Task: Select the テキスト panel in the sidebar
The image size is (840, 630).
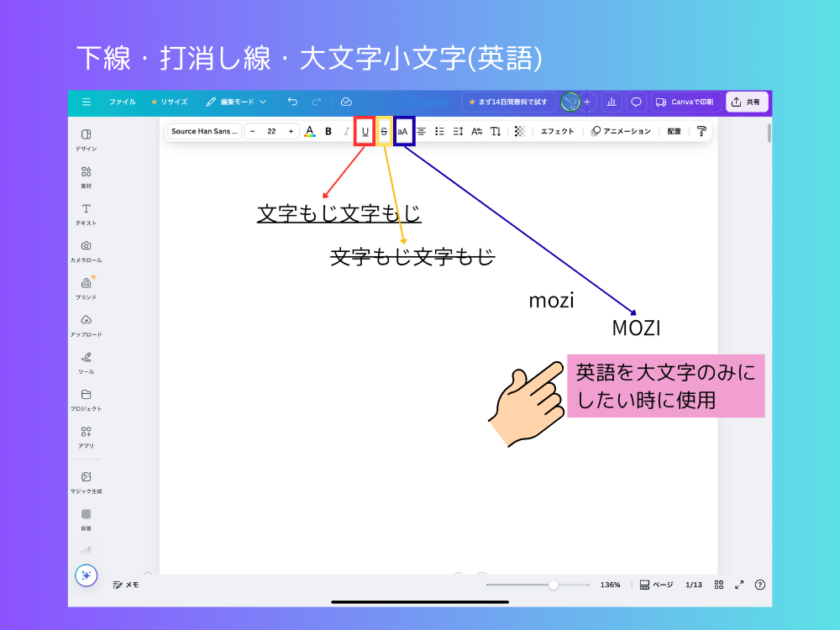Action: click(x=86, y=213)
